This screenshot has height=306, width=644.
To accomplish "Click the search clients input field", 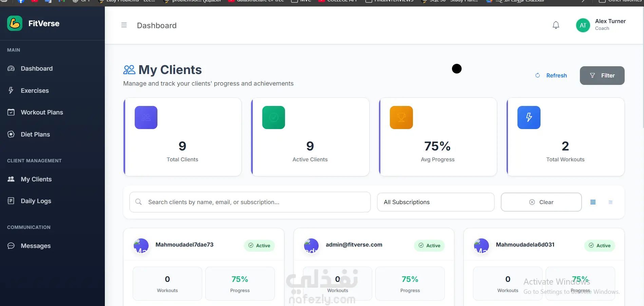I will [250, 202].
